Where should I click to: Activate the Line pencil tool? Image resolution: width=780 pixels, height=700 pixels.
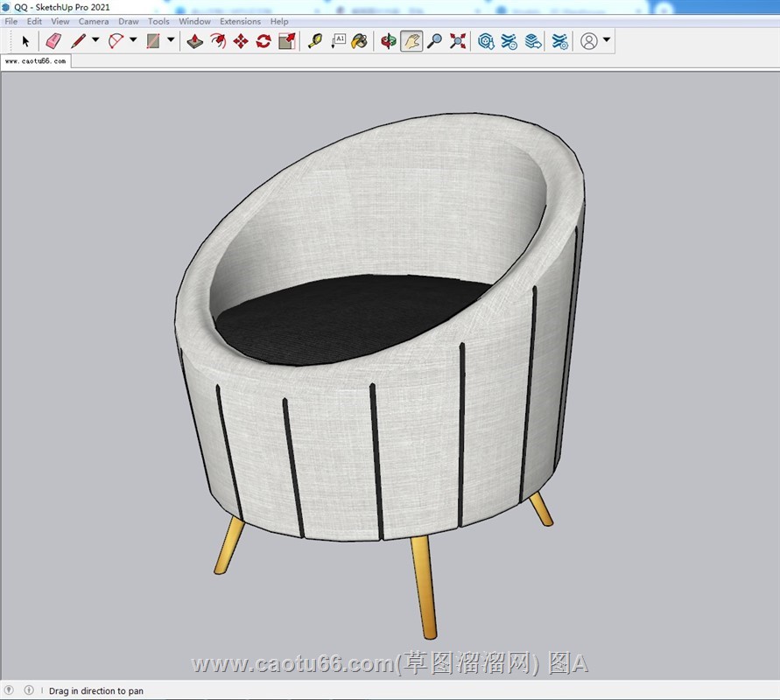(79, 41)
